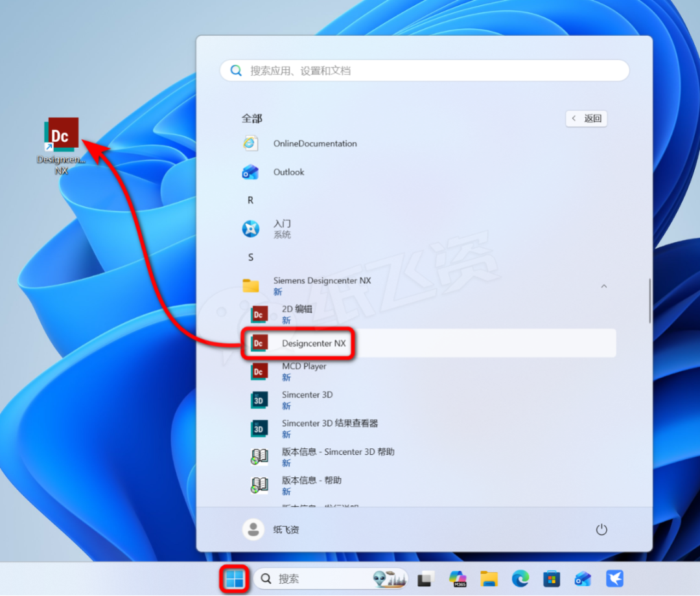Open MCD Player from the app list
Viewport: 700px width, 596px height.
click(x=303, y=371)
